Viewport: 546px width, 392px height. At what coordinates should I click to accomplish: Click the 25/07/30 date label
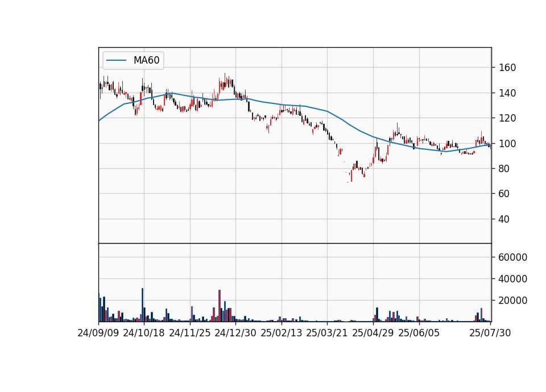[490, 333]
